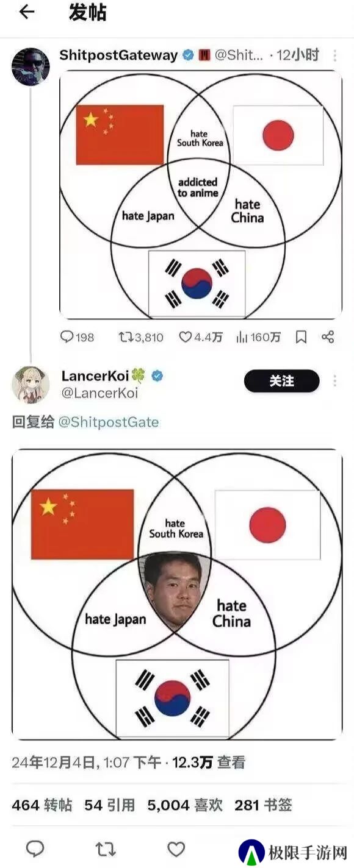Click the reply icon showing 198
This screenshot has width=354, height=868.
tap(77, 337)
